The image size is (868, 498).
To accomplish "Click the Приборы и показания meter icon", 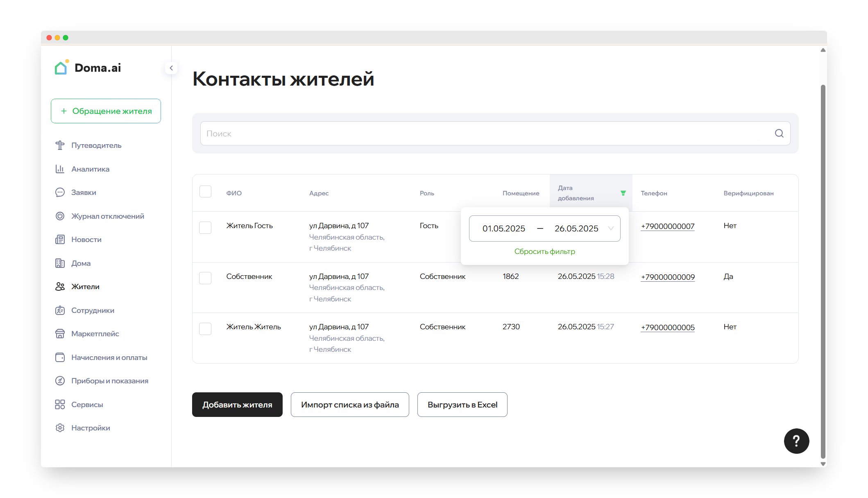I will [60, 381].
